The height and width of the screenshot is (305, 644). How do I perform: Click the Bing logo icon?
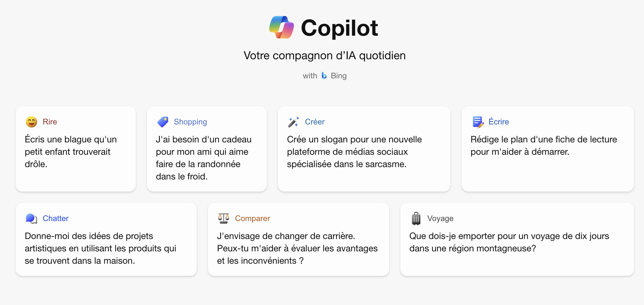[x=324, y=76]
